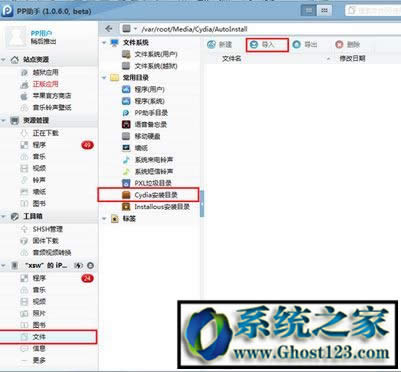The image size is (401, 372).
Task: Collapse the 常用目录 tree node
Action: (x=104, y=78)
